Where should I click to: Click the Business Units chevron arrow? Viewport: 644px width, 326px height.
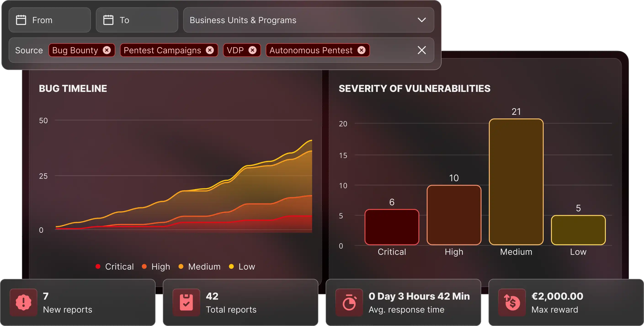421,20
